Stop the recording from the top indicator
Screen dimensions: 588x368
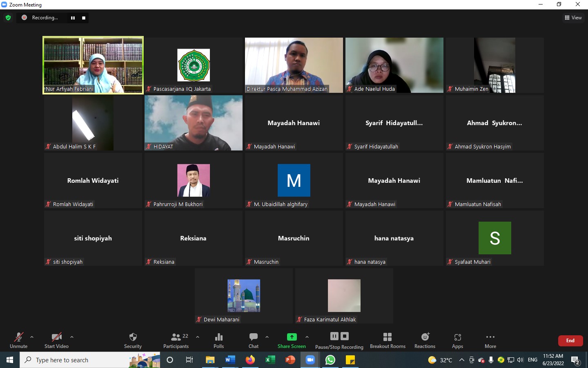(x=84, y=18)
